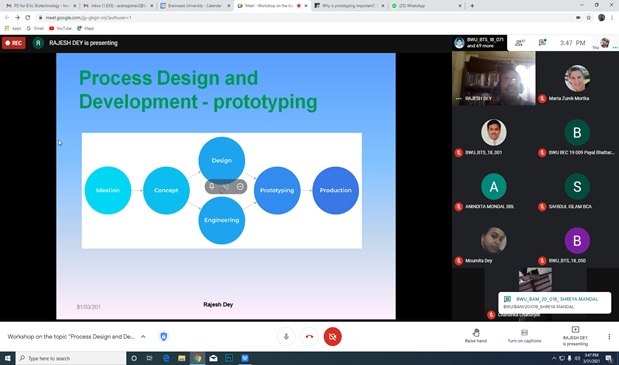Select the Payal Bhattacharya green B avatar
This screenshot has height=365, width=619.
click(577, 133)
